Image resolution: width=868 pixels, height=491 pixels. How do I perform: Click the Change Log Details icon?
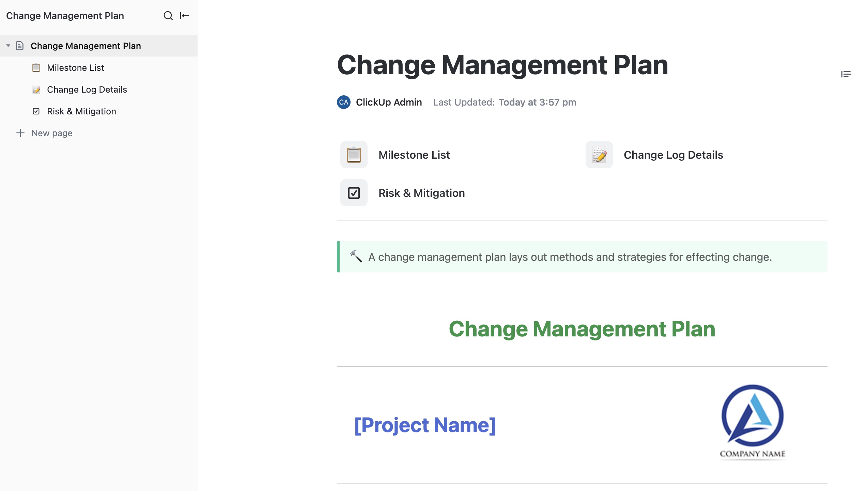(599, 155)
